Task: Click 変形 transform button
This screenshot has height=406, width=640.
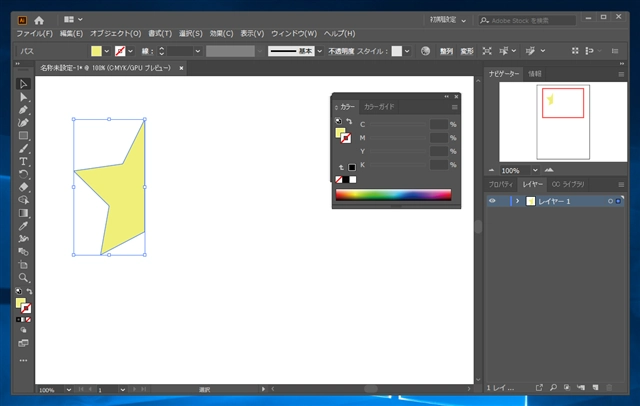Action: (467, 51)
